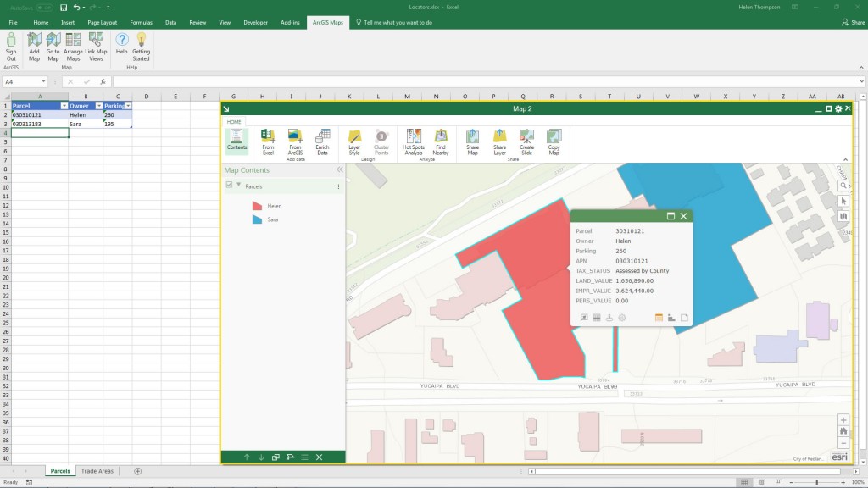Switch to the Insert ribbon tab
This screenshot has width=868, height=488.
click(x=68, y=23)
